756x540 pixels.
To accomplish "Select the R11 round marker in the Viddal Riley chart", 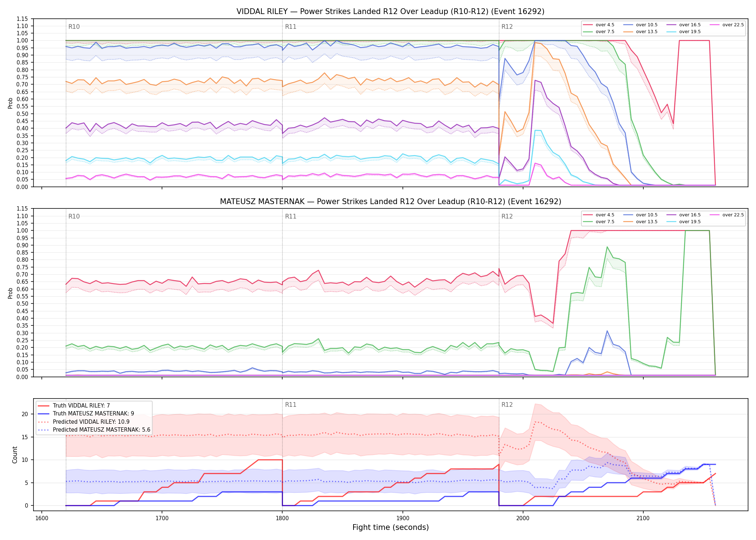I will [x=291, y=27].
